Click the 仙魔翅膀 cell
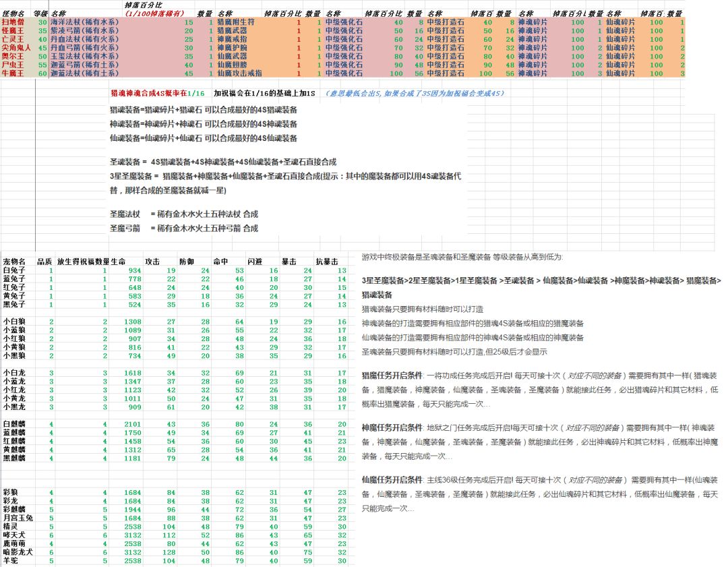728x567 pixels. click(x=232, y=65)
